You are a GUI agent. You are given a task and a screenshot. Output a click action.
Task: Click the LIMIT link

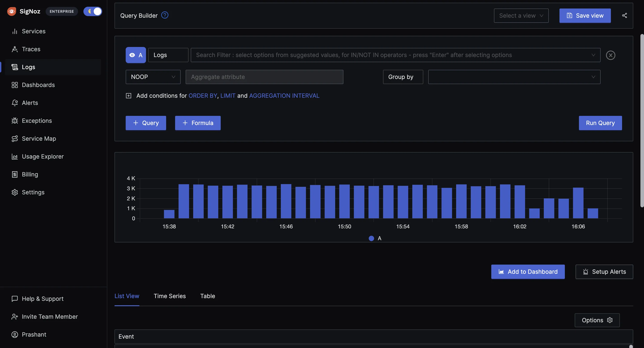tap(228, 96)
